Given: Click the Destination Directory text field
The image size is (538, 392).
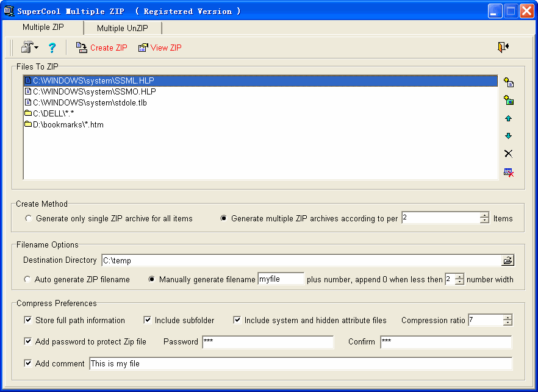Looking at the screenshot, I should click(301, 261).
